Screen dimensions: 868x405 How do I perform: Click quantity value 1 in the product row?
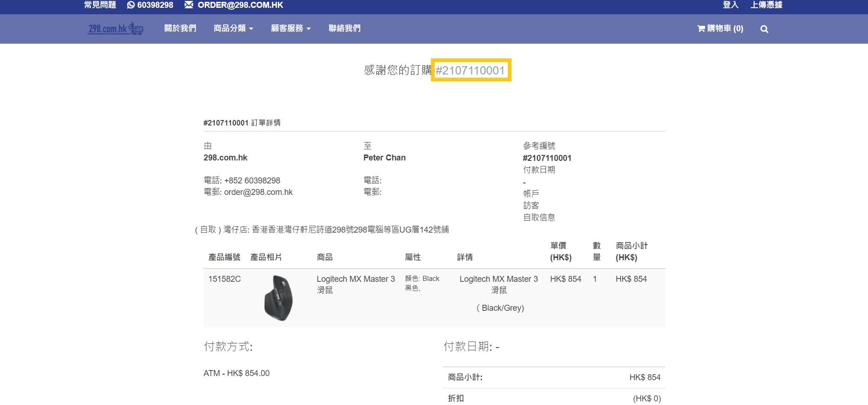595,279
